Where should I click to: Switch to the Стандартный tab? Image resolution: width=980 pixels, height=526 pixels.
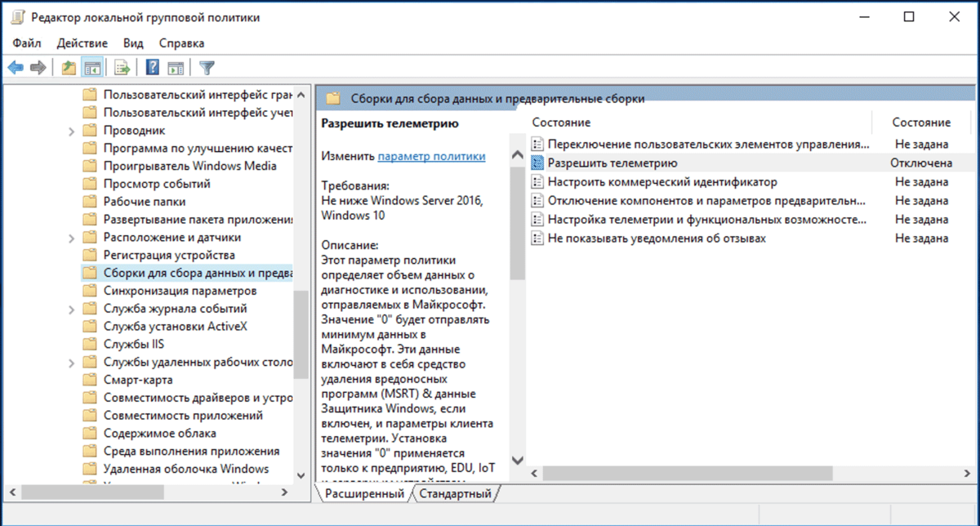point(455,493)
